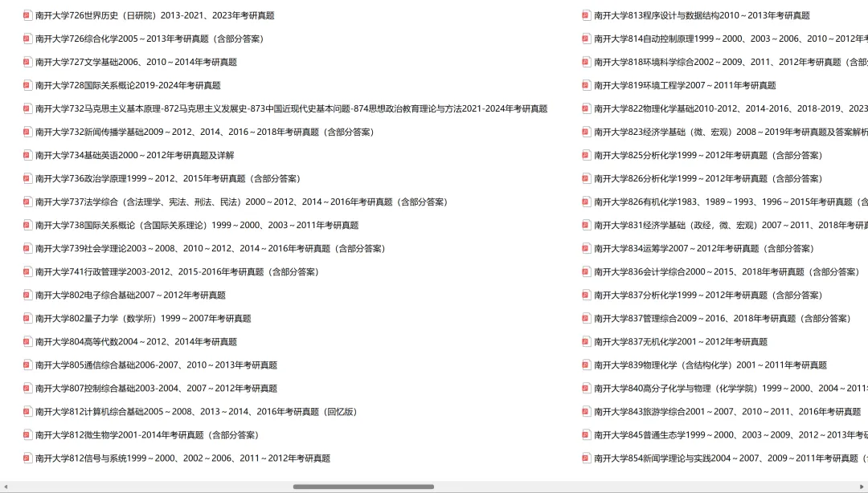Image resolution: width=868 pixels, height=493 pixels.
Task: Click PDF icon of 南开大学739社会学理论 file
Action: [x=27, y=248]
